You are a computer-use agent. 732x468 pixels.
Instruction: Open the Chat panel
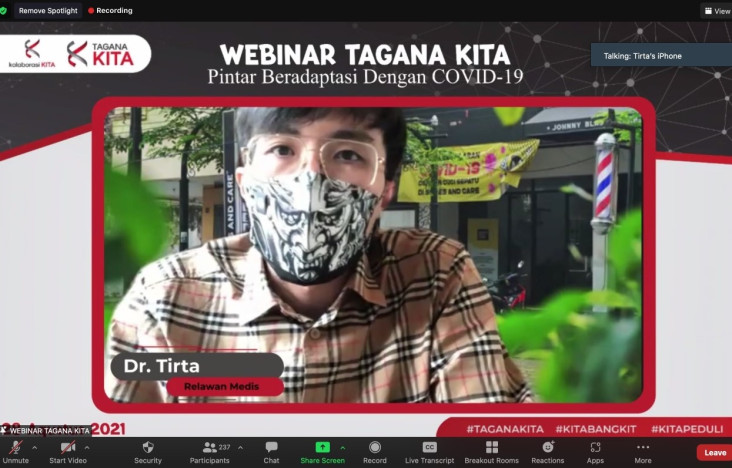pos(271,452)
